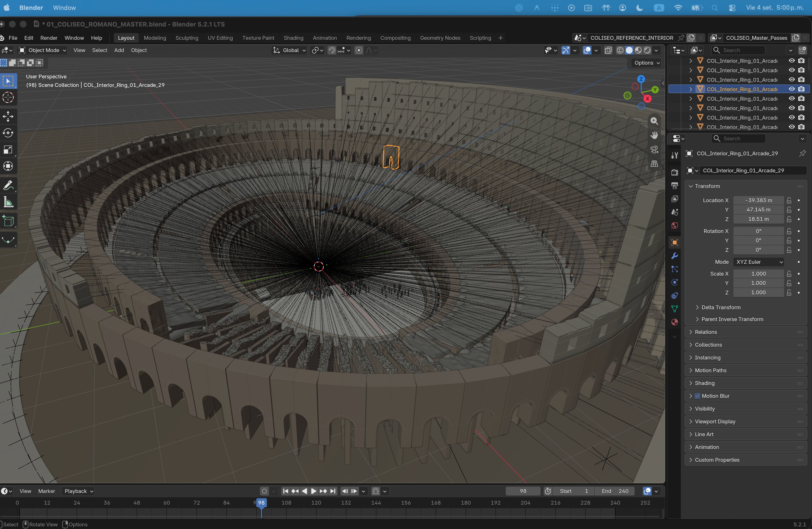Open the Playback dropdown in timeline
The image size is (812, 529).
[x=79, y=491]
